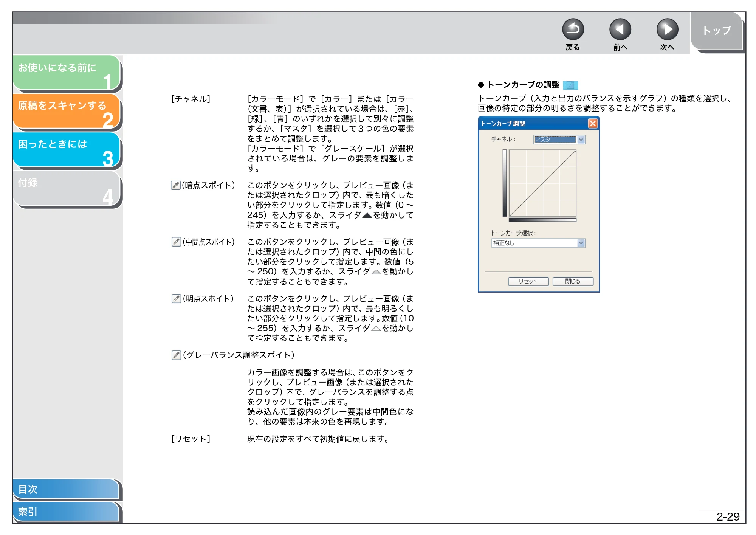Click the [リセット] term label
The image size is (756, 535).
[x=191, y=439]
